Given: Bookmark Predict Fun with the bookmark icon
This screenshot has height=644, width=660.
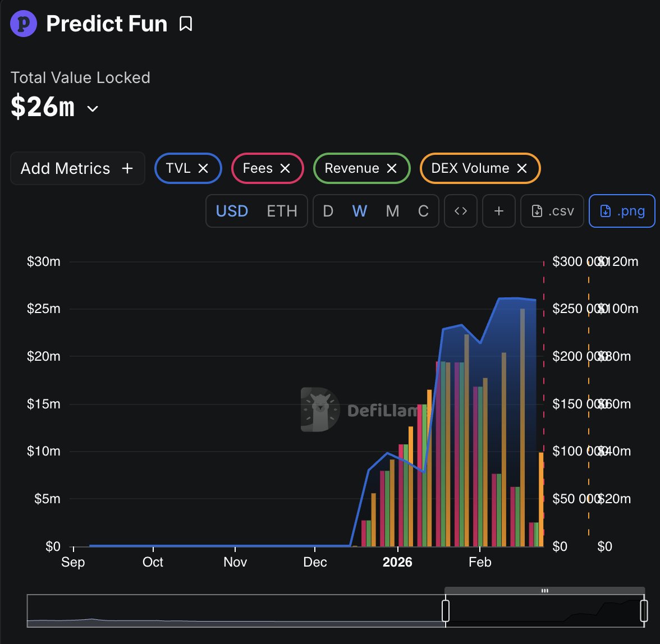Looking at the screenshot, I should [x=186, y=24].
